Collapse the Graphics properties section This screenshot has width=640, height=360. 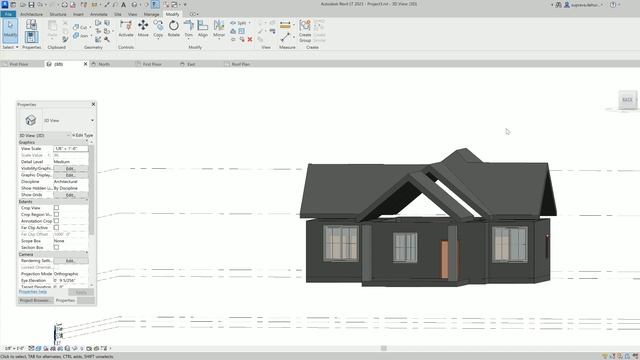(x=87, y=142)
